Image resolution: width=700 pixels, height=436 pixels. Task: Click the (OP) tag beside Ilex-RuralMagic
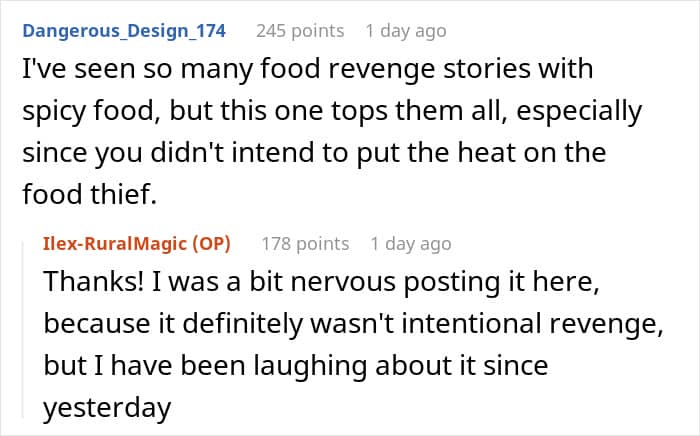pos(211,244)
